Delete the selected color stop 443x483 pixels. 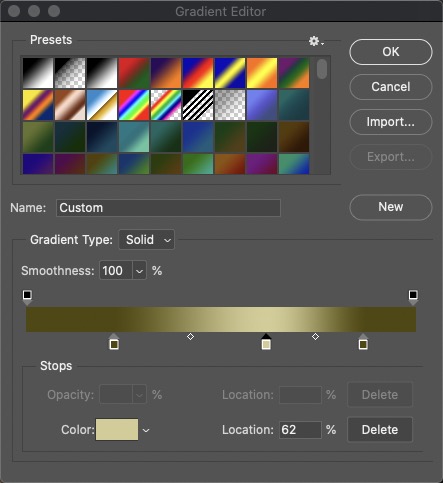[x=380, y=430]
